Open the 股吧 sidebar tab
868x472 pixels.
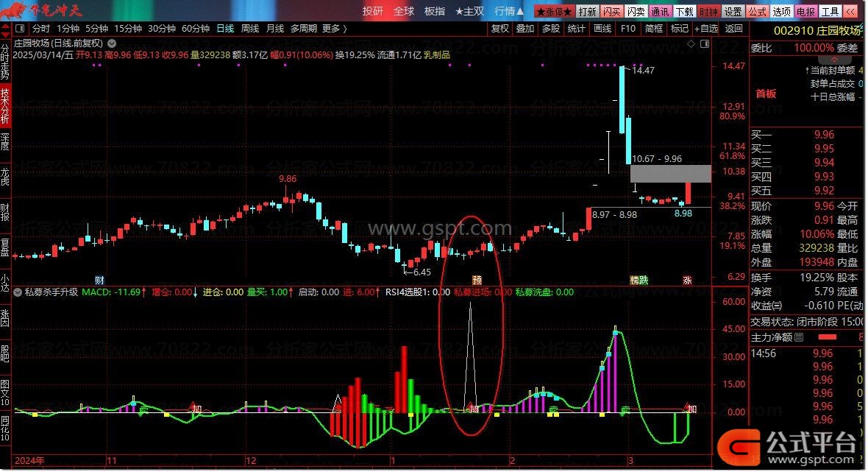point(5,353)
